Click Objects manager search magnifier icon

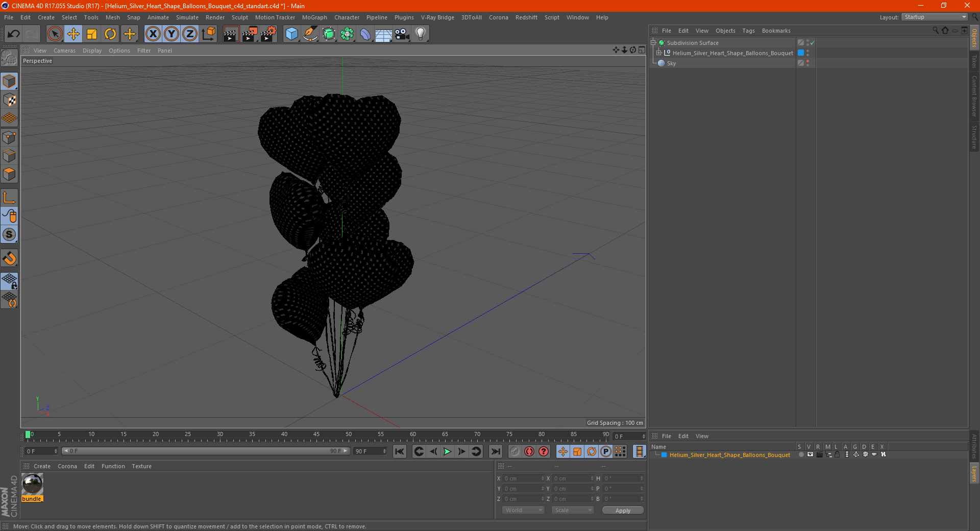point(935,31)
